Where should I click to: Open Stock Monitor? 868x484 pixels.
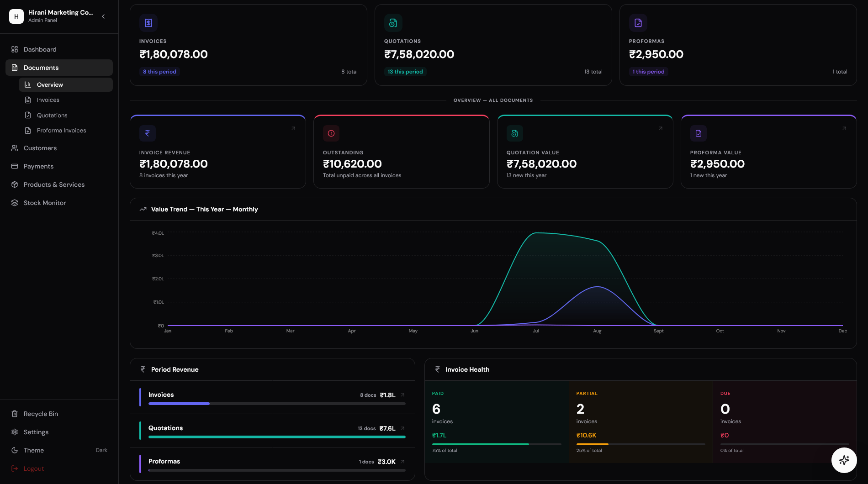59,203
